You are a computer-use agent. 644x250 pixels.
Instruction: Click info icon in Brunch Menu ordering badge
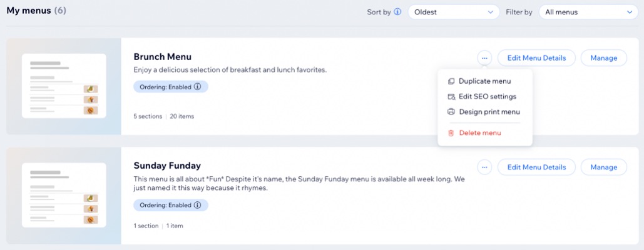pos(198,87)
